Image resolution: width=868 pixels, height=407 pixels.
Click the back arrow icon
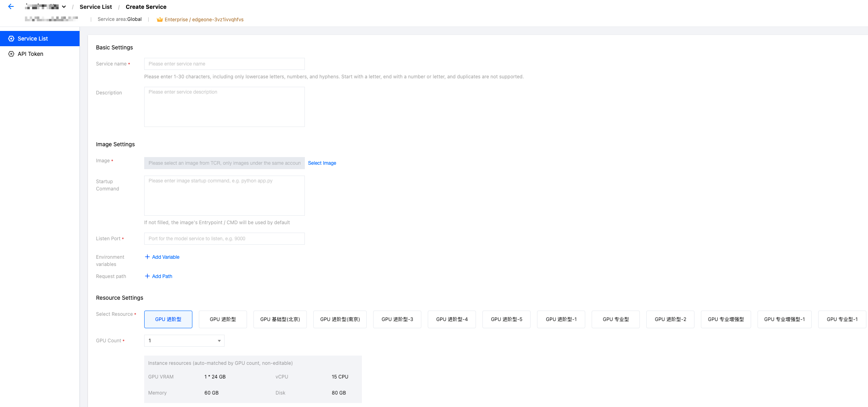coord(11,6)
